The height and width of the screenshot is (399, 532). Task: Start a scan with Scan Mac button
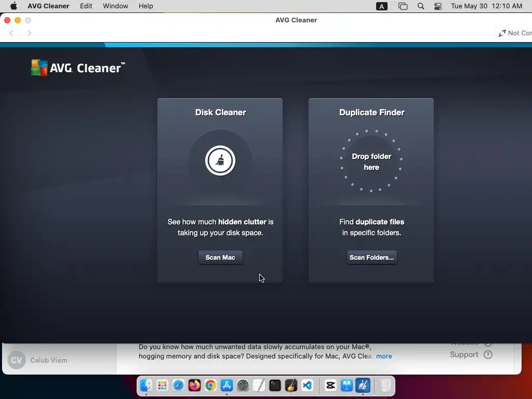220,258
